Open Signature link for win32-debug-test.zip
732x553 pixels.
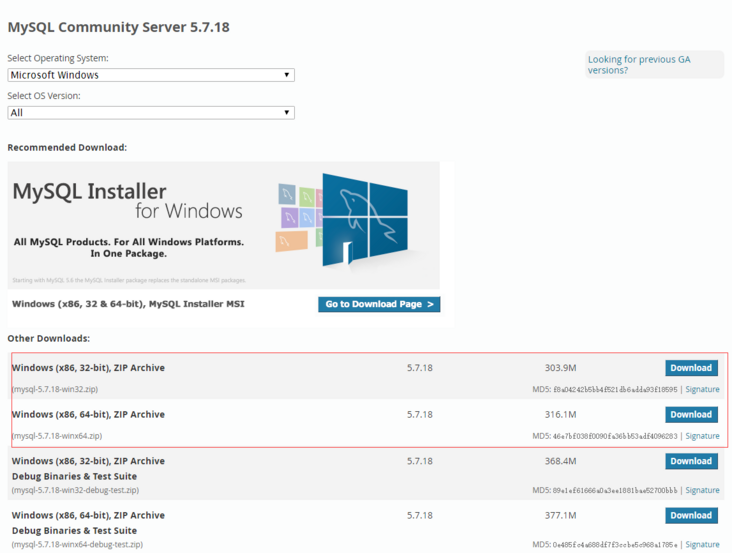tap(702, 490)
